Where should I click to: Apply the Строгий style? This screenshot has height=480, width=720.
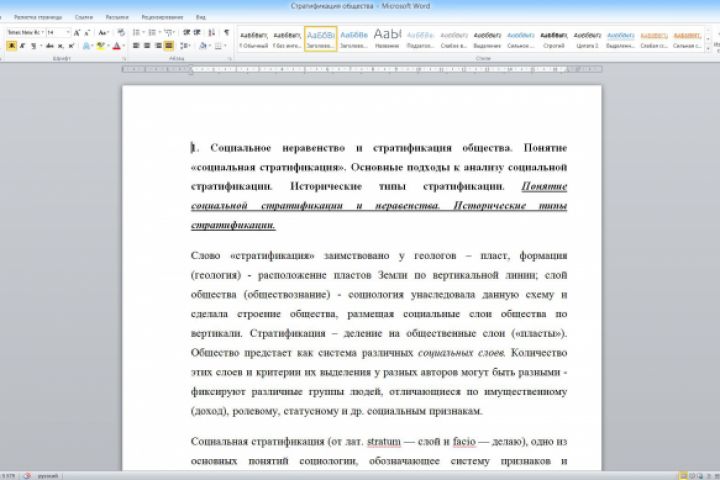[x=554, y=39]
